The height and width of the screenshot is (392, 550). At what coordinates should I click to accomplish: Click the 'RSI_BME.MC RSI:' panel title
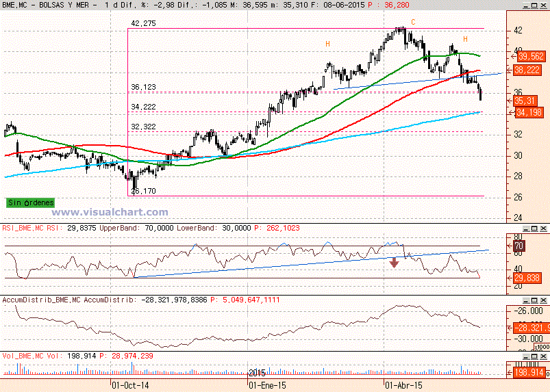pos(33,228)
